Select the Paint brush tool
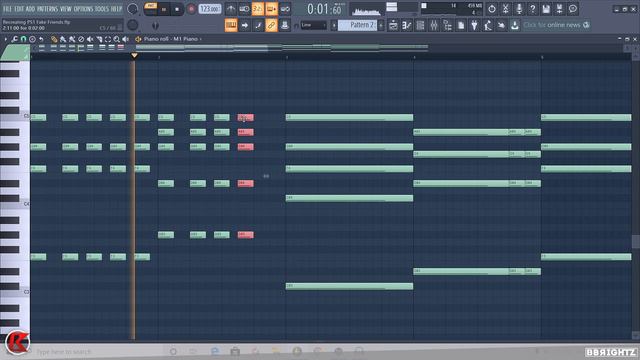 [63, 39]
